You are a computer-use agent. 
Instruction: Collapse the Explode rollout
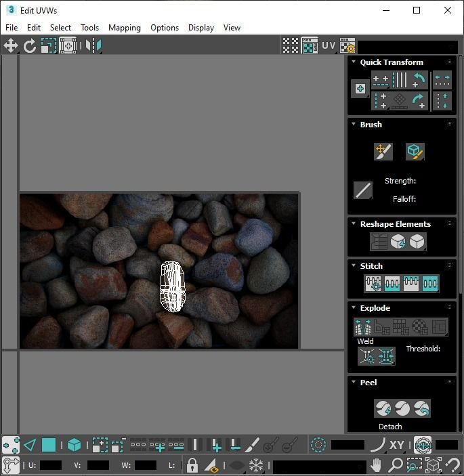click(x=354, y=307)
